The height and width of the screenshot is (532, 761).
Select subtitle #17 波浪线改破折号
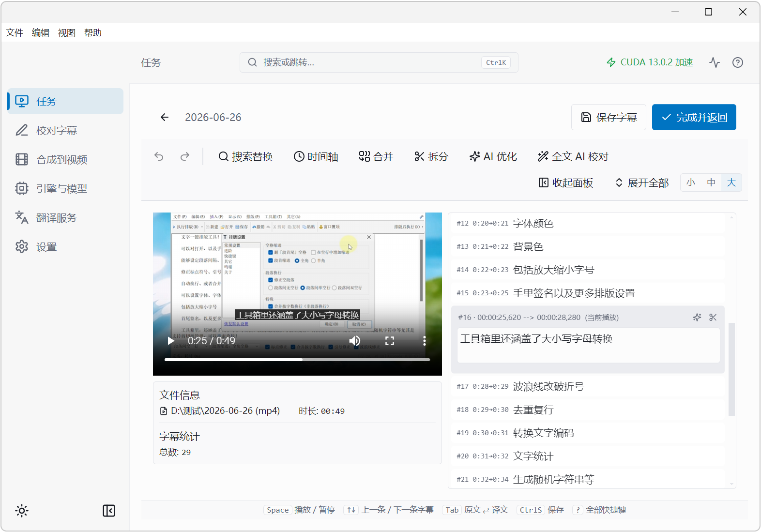click(588, 386)
